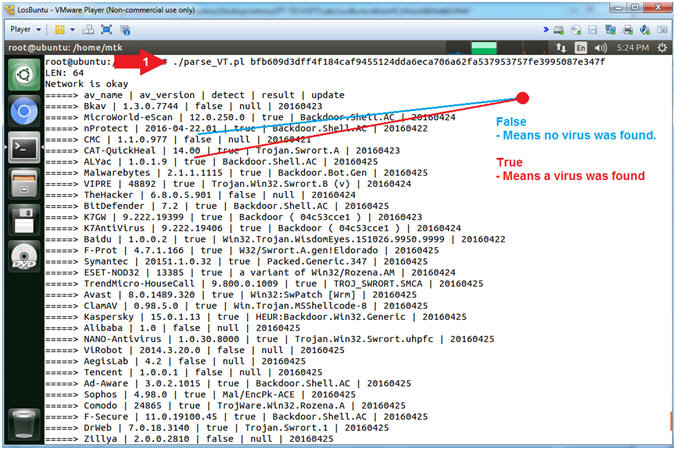Image resolution: width=676 pixels, height=450 pixels.
Task: Click the CD/DVD device icon
Action: click(x=576, y=30)
